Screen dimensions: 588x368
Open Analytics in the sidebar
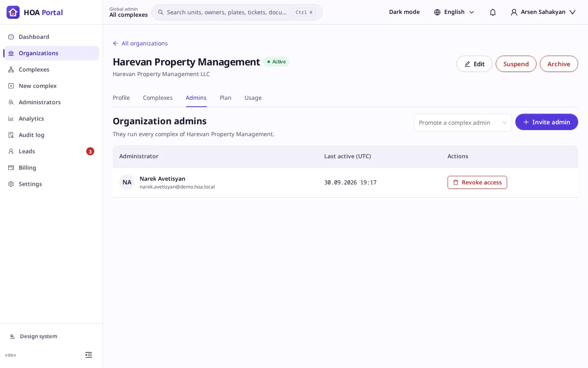pyautogui.click(x=51, y=119)
